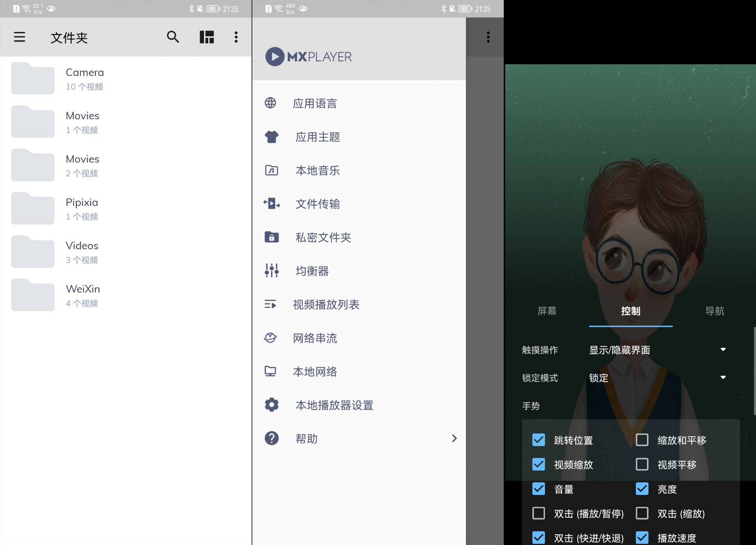The image size is (756, 545).
Task: Enable 双击 (缩放) checkbox
Action: (x=642, y=513)
